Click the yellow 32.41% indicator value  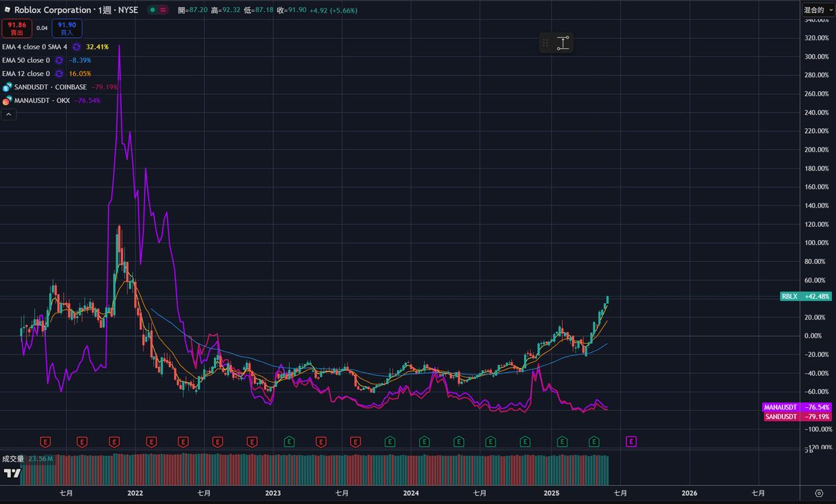98,47
